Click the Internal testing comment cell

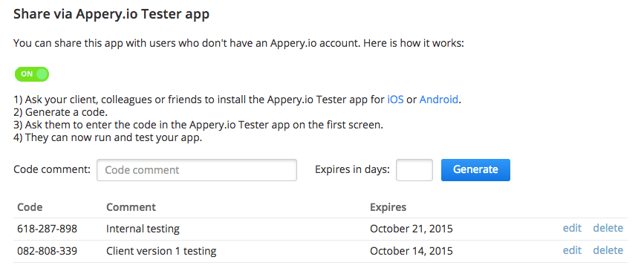[x=143, y=229]
